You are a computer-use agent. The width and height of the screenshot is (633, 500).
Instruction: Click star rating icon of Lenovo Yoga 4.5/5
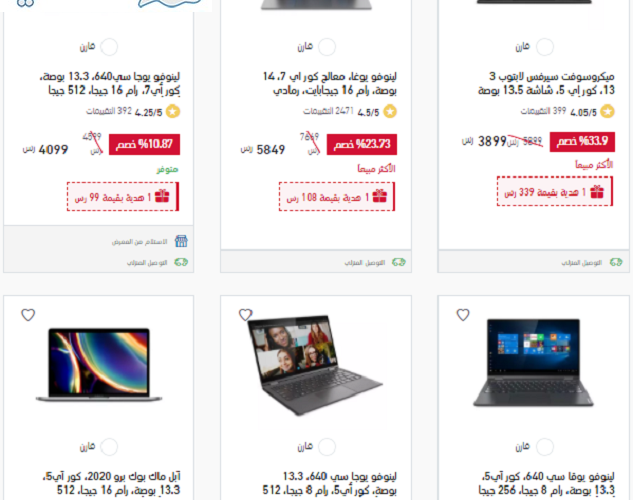pyautogui.click(x=390, y=111)
